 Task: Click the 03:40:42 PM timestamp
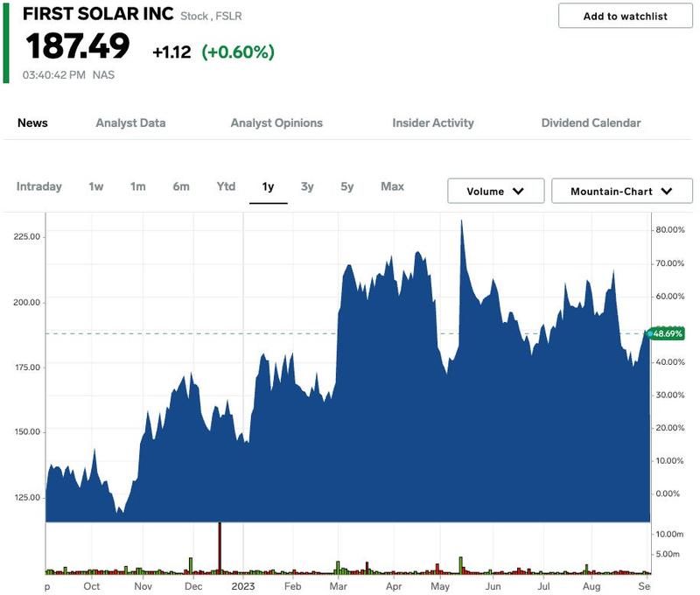[54, 75]
